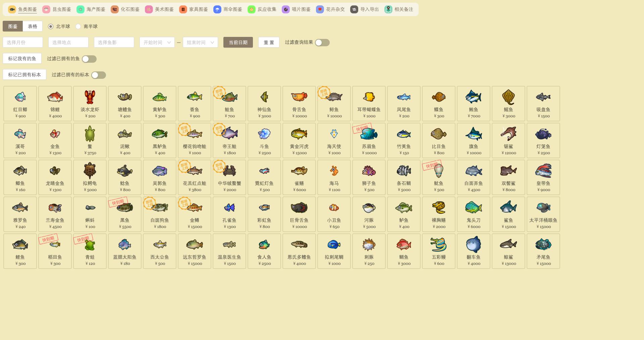The height and width of the screenshot is (340, 644).
Task: Select the 中华绒螯蟹 mitten crab icon
Action: [229, 171]
